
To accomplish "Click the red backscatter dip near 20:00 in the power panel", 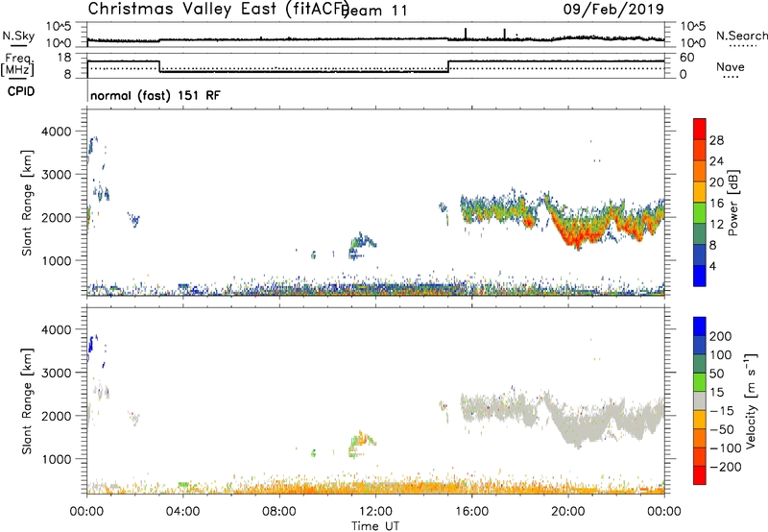I will pos(578,237).
